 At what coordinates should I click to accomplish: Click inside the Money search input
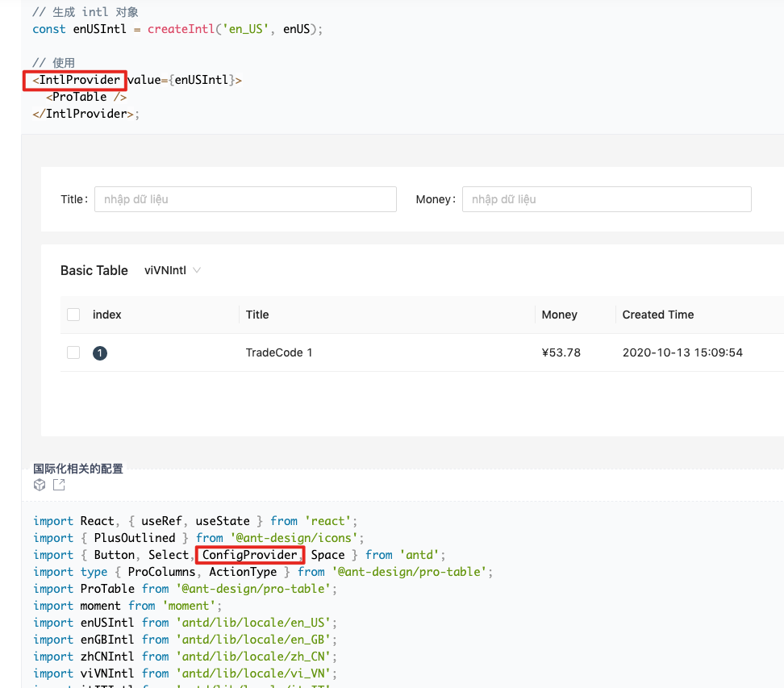tap(607, 198)
